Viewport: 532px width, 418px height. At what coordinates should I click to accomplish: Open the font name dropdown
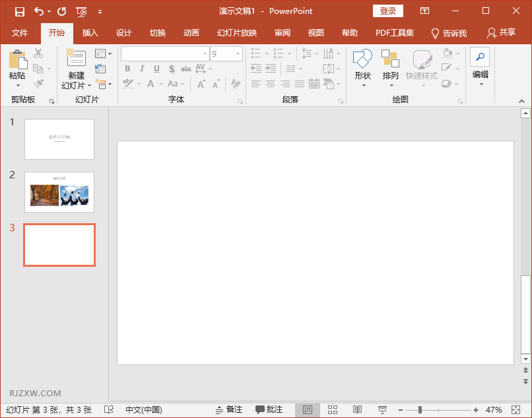205,54
